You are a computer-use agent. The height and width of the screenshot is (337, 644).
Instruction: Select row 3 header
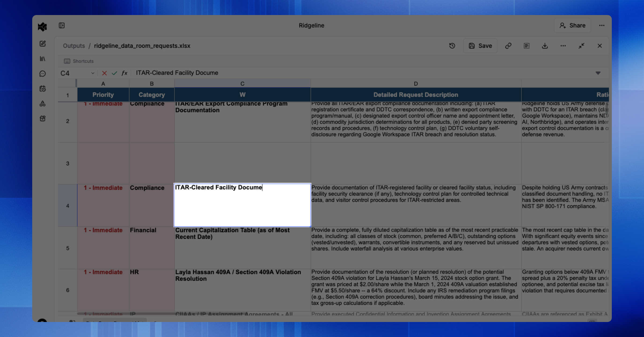[68, 163]
